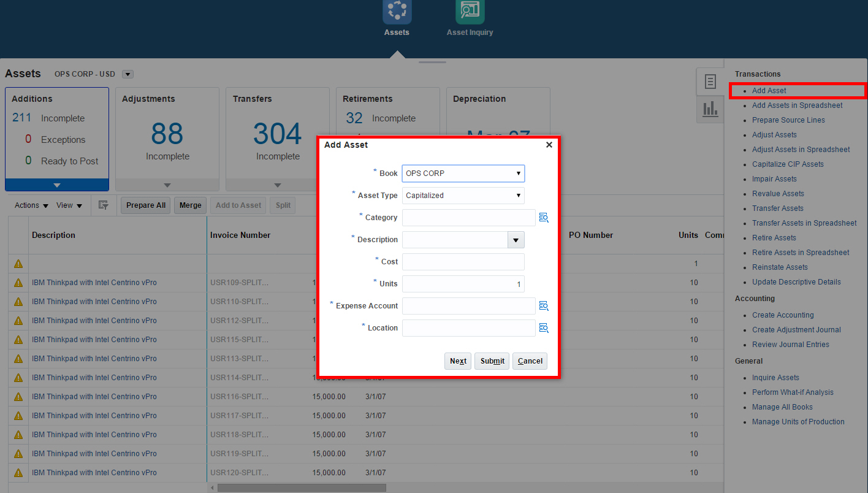Toggle the query by example icon
The height and width of the screenshot is (493, 868).
pyautogui.click(x=104, y=205)
